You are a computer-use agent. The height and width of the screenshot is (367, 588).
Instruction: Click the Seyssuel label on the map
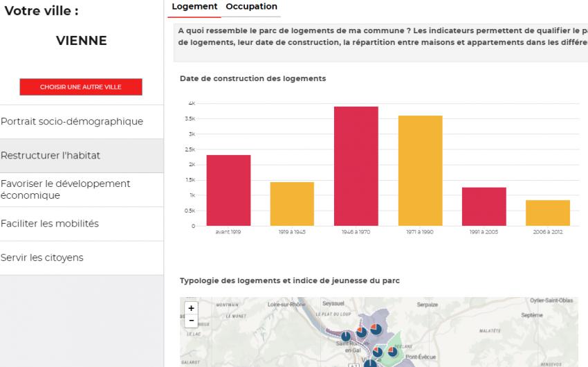point(333,303)
